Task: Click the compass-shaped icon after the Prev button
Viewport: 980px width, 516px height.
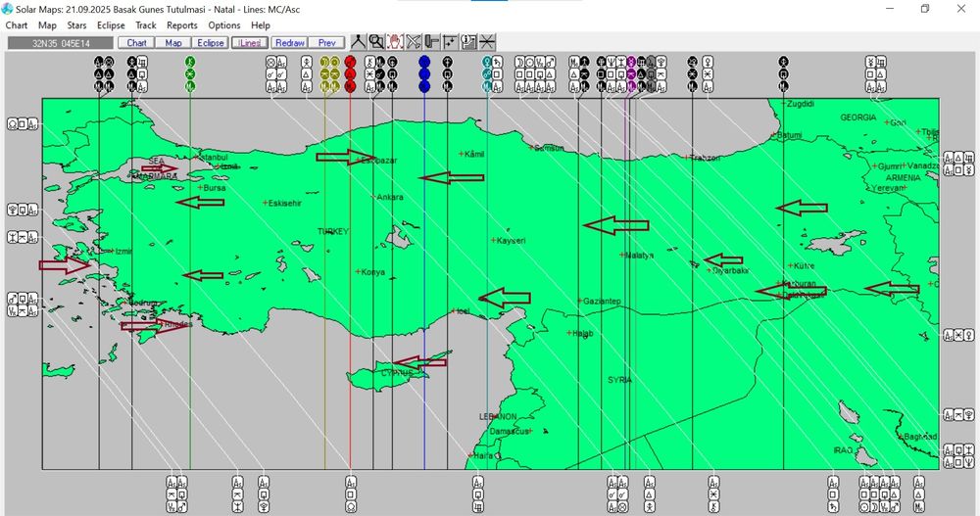Action: click(359, 42)
